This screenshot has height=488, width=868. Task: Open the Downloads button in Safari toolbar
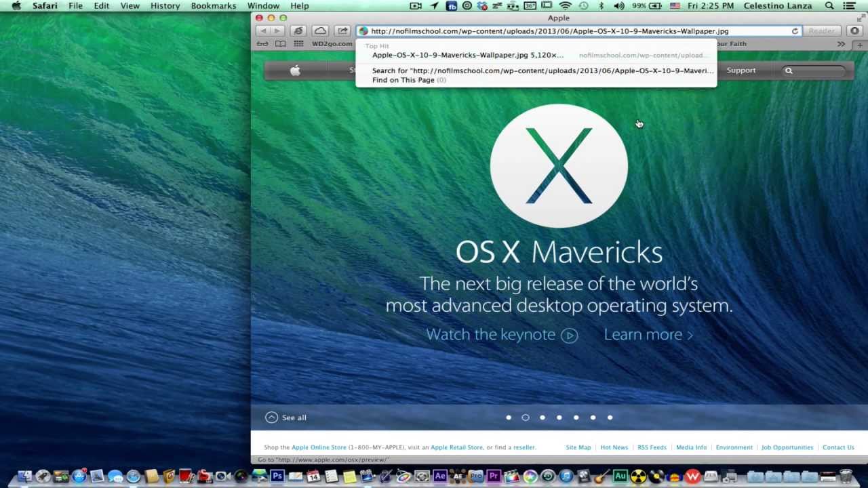(x=854, y=31)
